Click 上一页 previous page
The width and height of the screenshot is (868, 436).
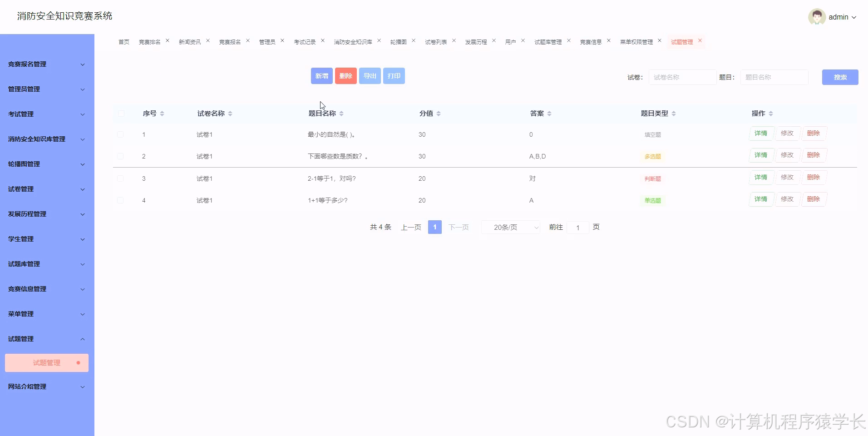point(411,227)
